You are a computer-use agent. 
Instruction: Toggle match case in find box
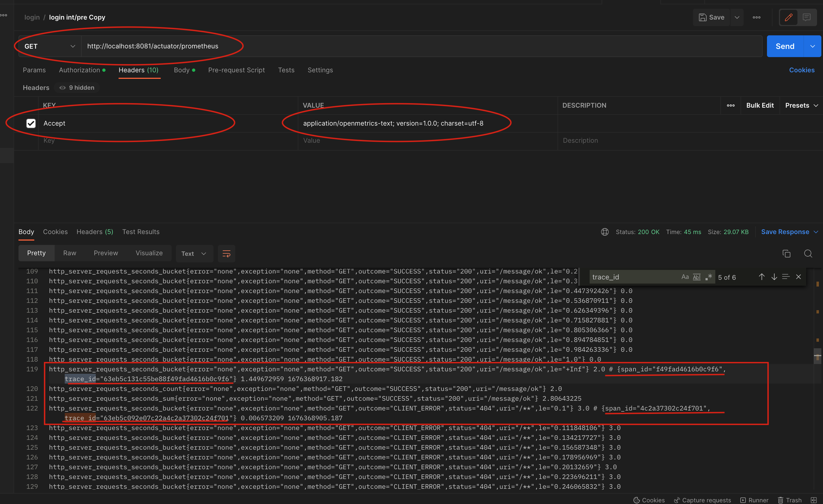pyautogui.click(x=685, y=277)
